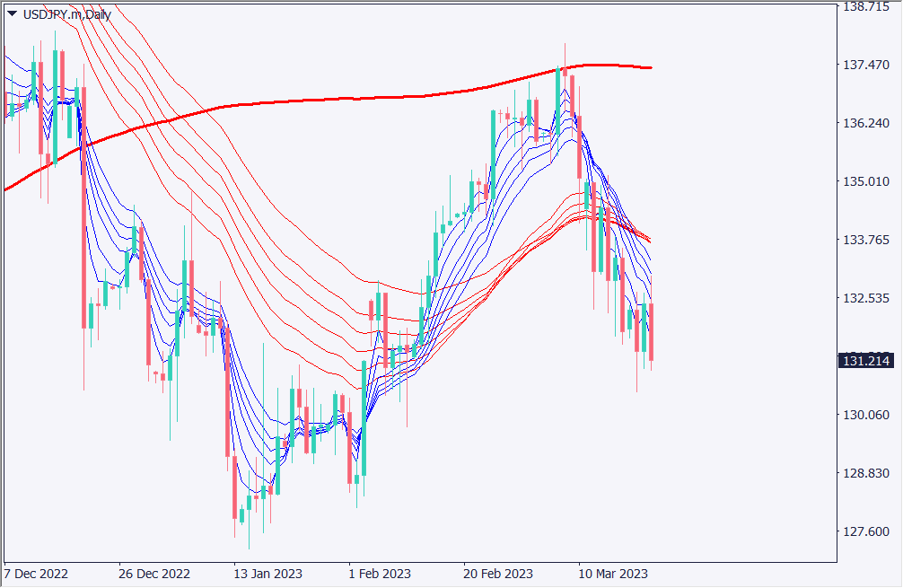Screen dimensions: 903x588
Task: Click the 13 Jan 2023 date marker
Action: (268, 574)
